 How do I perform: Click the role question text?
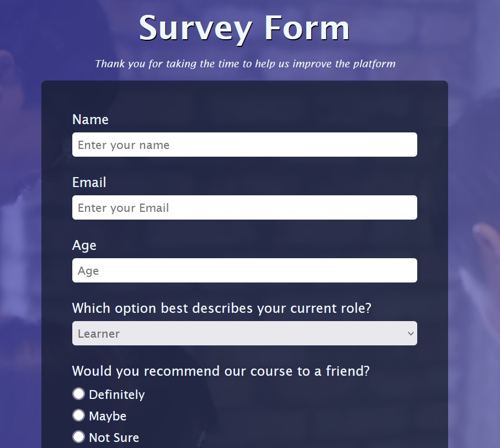click(222, 308)
